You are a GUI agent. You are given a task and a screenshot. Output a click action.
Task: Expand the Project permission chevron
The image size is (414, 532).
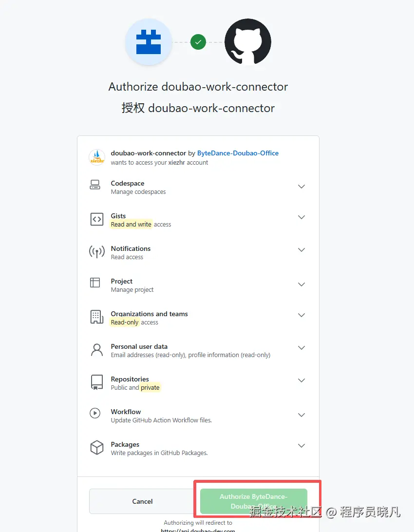click(301, 285)
